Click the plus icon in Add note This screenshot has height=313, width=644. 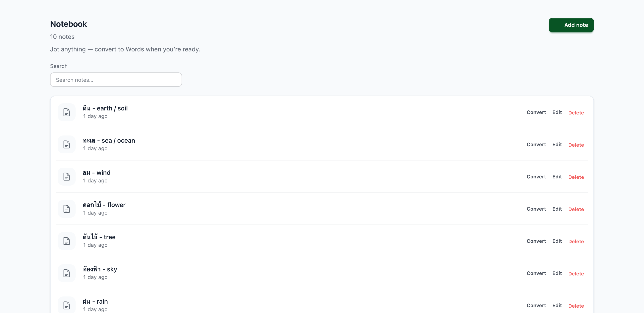point(558,25)
